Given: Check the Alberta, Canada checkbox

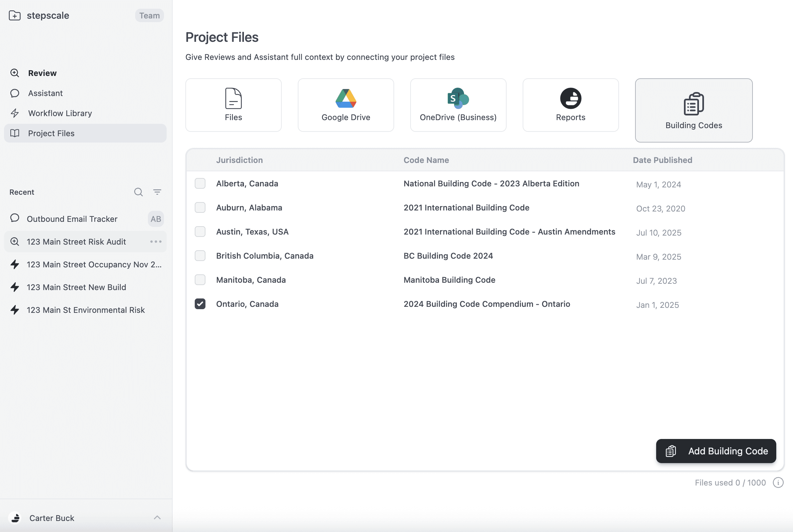Looking at the screenshot, I should tap(200, 184).
